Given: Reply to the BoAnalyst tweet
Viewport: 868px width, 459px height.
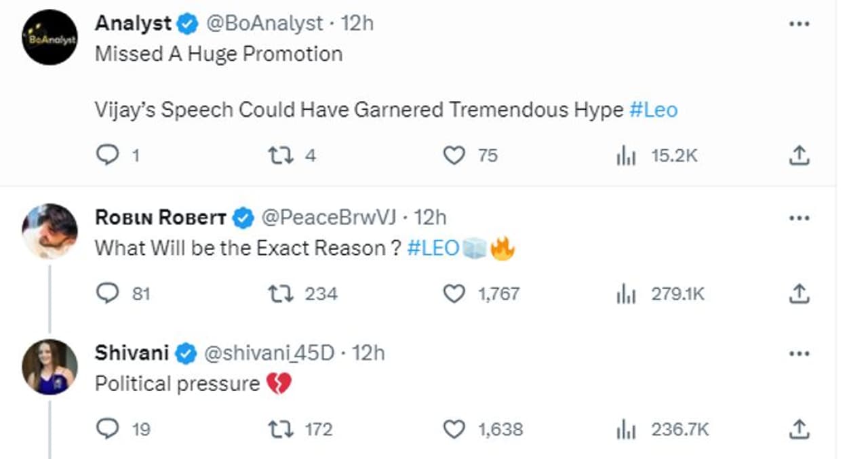Looking at the screenshot, I should [x=108, y=156].
